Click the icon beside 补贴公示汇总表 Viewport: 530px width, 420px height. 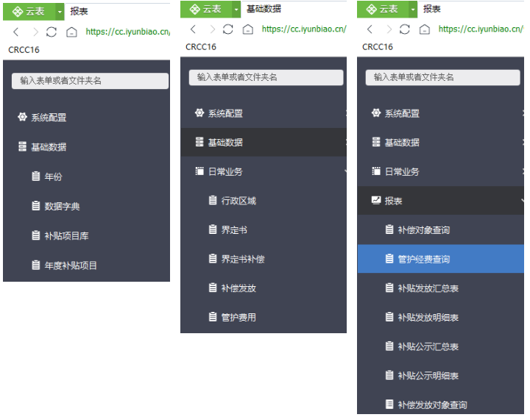click(389, 346)
